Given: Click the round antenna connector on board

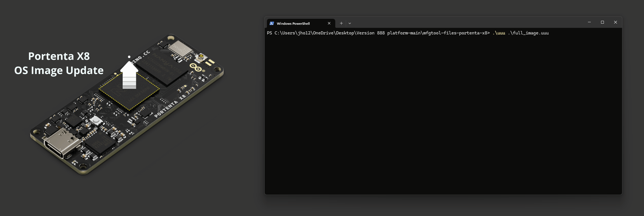Looking at the screenshot, I should coord(201,58).
